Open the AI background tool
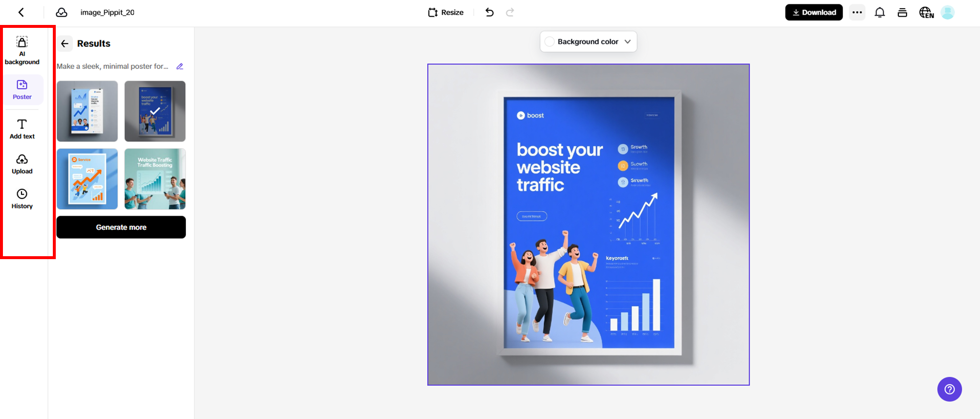Screen dimensions: 980x419 [x=22, y=50]
